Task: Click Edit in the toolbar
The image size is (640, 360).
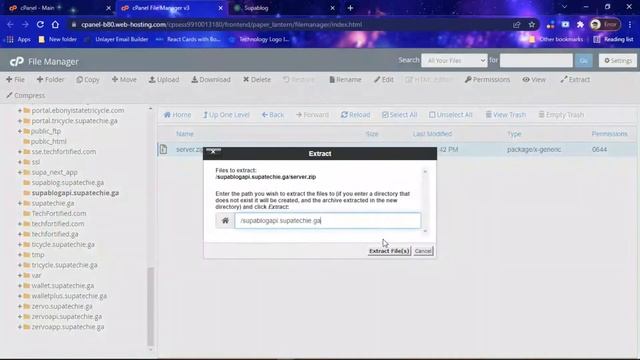Action: (384, 80)
